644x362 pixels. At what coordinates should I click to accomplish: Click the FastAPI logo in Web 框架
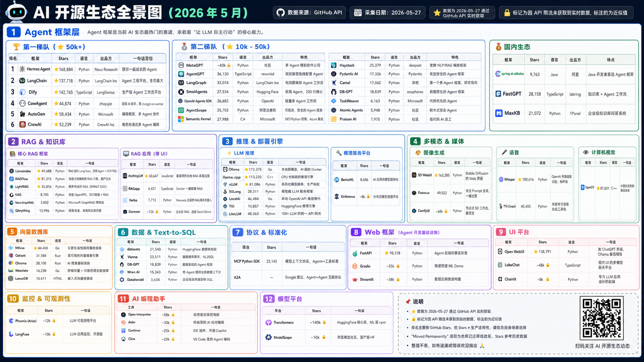[355, 254]
